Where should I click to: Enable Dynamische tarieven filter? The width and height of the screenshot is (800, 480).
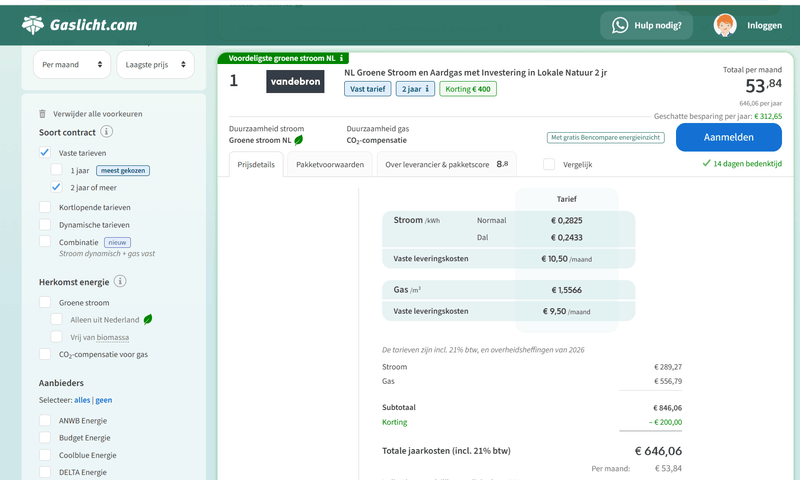pos(45,224)
